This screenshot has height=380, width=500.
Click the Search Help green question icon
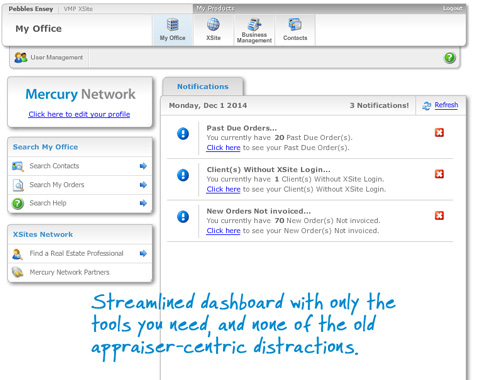tap(18, 203)
